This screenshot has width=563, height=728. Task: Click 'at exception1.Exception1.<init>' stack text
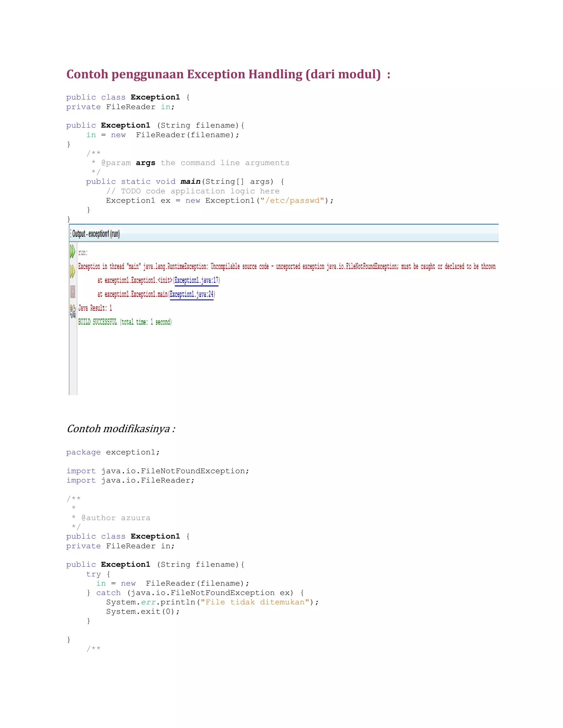click(135, 280)
